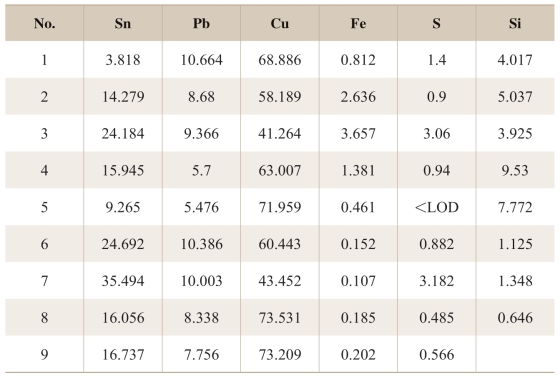Select row number 4 cell

click(x=44, y=171)
